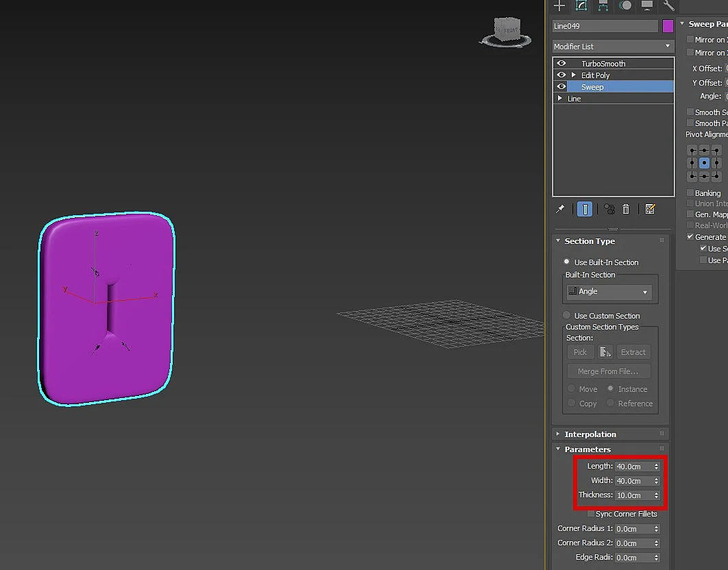Switch to the Hierarchy panel icon
This screenshot has width=728, height=570.
(603, 5)
